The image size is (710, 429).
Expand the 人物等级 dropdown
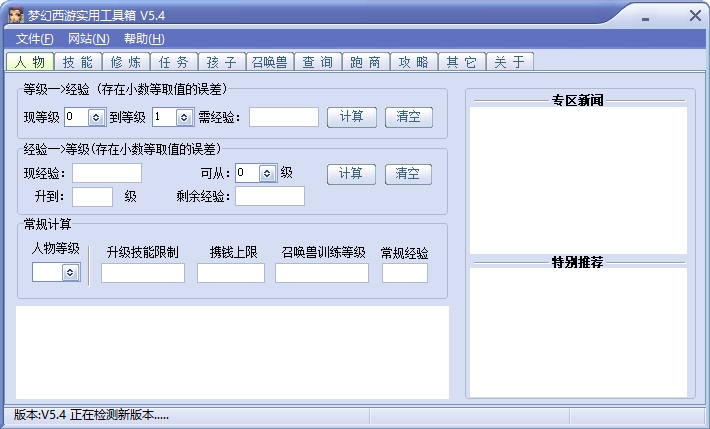[70, 272]
